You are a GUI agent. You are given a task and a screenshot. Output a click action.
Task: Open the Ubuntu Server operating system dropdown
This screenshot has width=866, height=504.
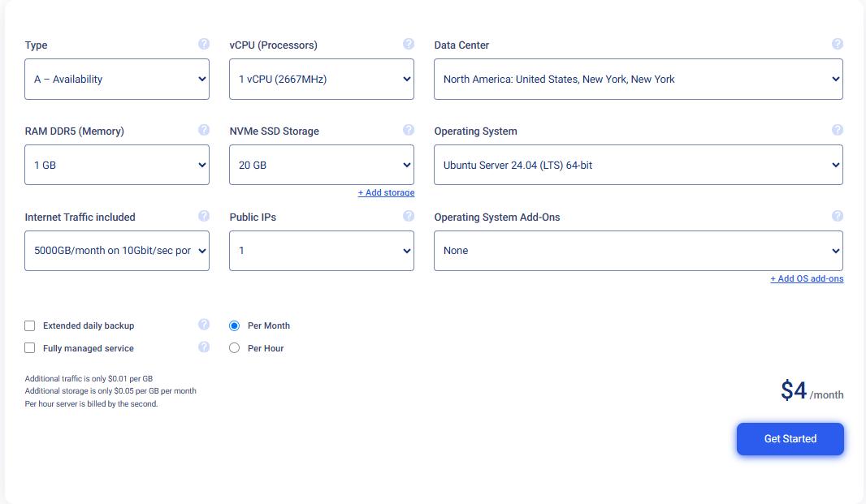[638, 166]
